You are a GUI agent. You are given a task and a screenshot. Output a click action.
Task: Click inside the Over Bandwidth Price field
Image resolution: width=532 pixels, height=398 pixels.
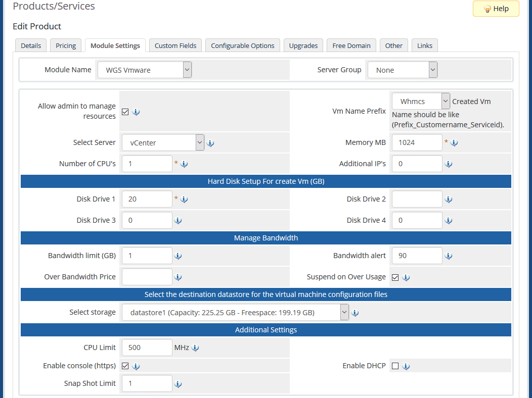click(x=147, y=277)
